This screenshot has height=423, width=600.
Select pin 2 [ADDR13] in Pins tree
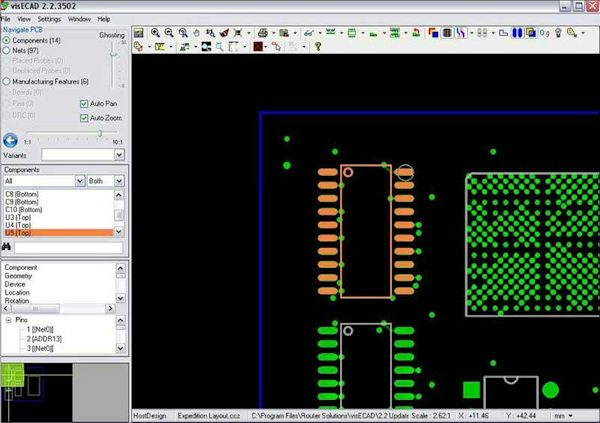44,339
